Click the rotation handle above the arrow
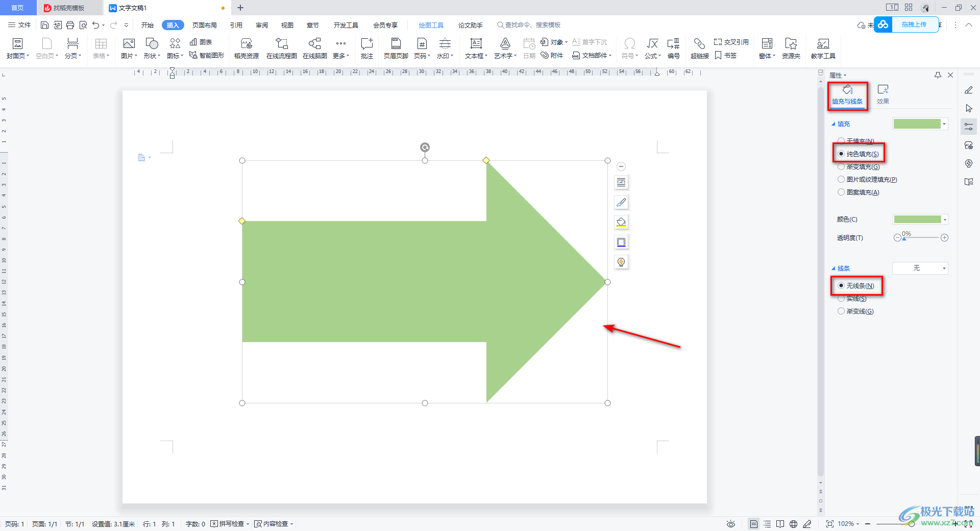This screenshot has height=531, width=980. [425, 148]
